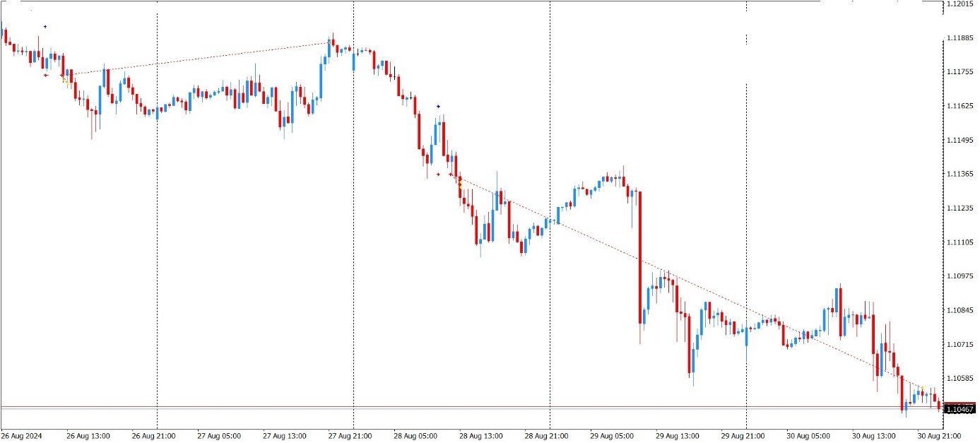Click the 28 Aug 05:00 time label
Screen dimensions: 980x443
coord(415,436)
